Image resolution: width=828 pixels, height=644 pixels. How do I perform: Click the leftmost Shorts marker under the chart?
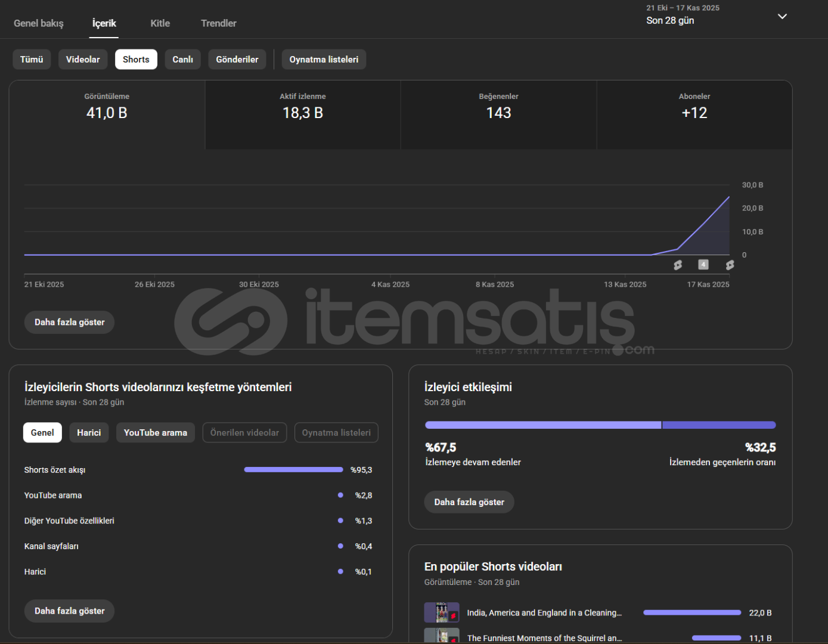pos(678,265)
